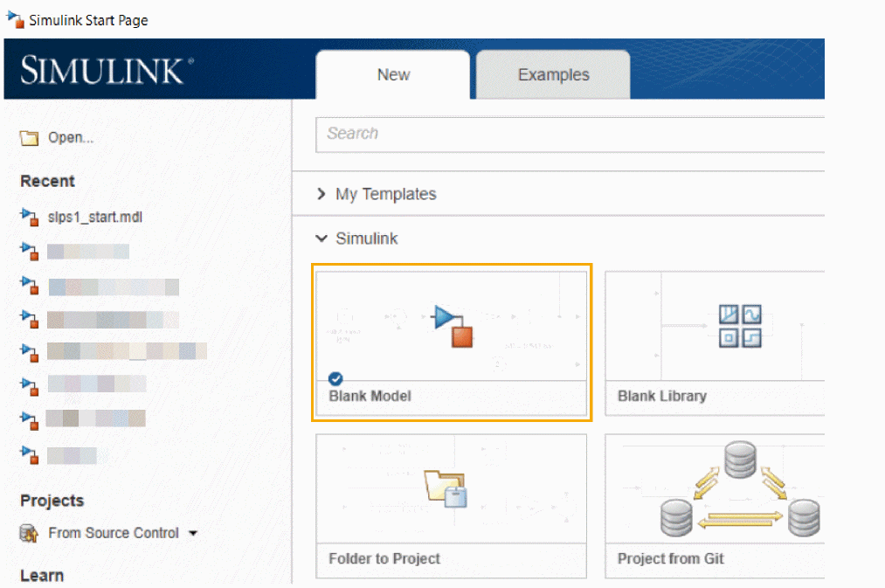Open the From Source Control dropdown arrow

[x=193, y=533]
